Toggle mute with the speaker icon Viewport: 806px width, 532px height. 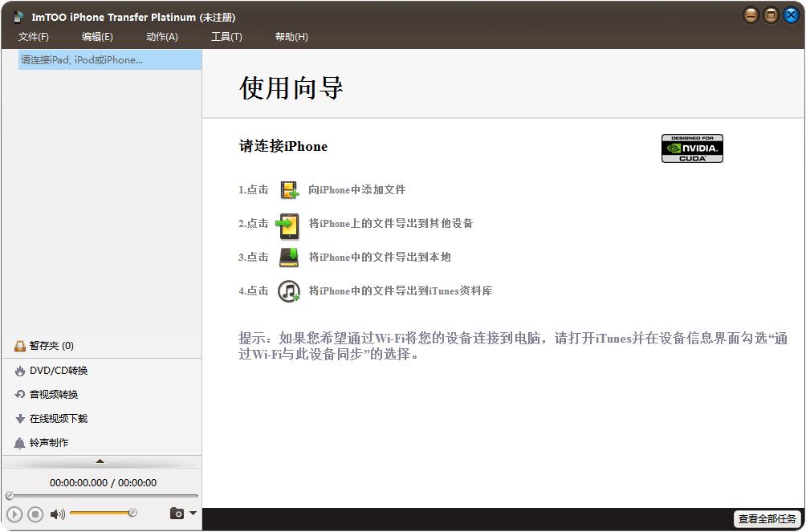(x=55, y=513)
